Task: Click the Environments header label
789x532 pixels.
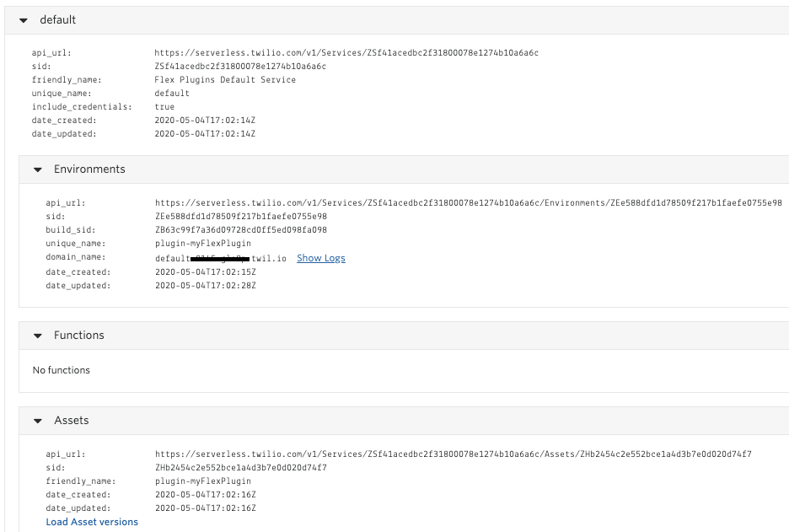Action: [89, 169]
